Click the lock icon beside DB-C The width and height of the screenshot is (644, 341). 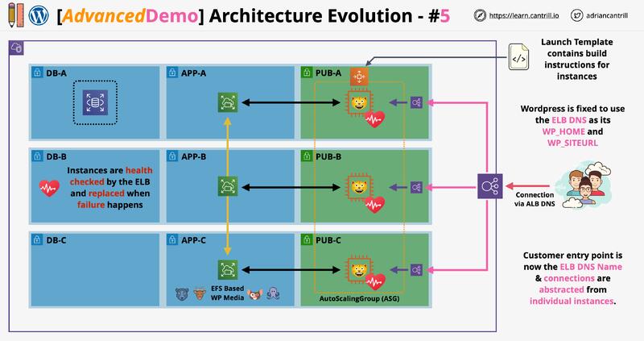click(37, 239)
